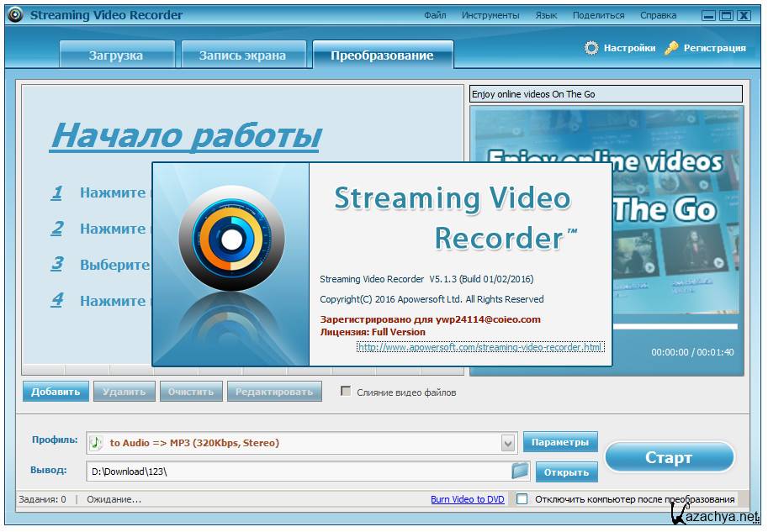Click the app logo in title bar
The height and width of the screenshot is (532, 768).
(14, 14)
